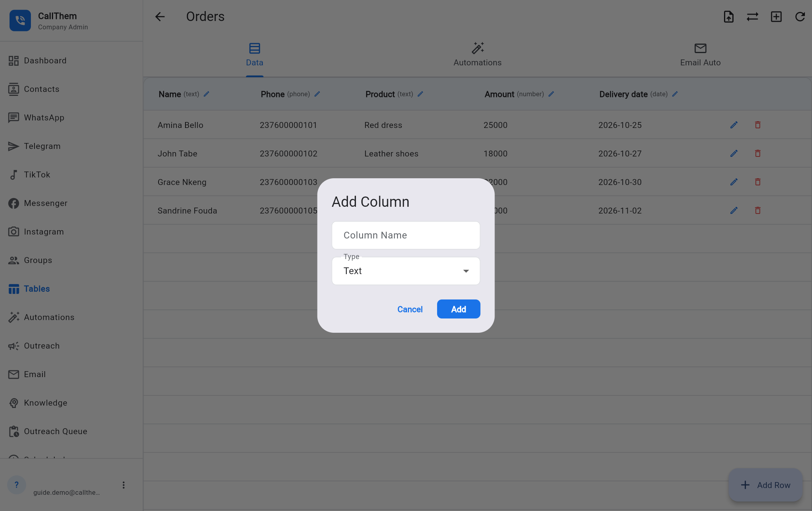This screenshot has height=511, width=812.
Task: Open TikTok in the sidebar
Action: tap(71, 175)
